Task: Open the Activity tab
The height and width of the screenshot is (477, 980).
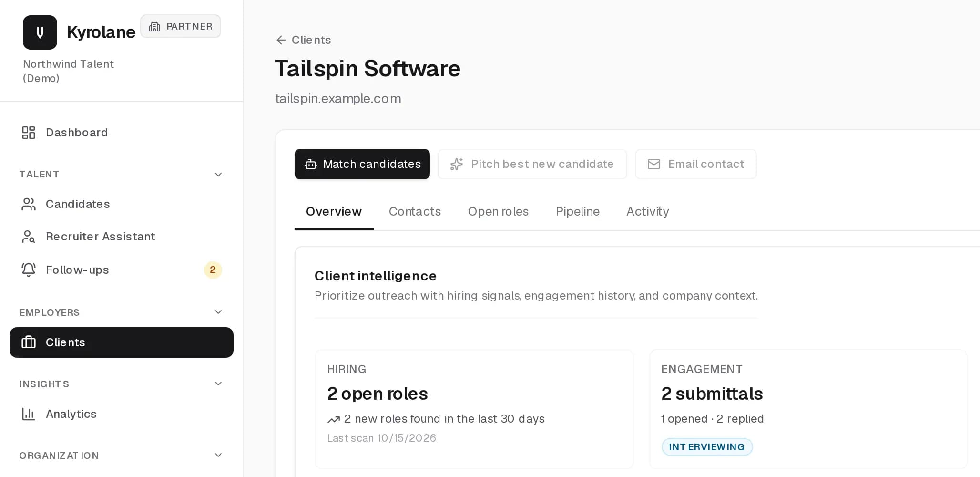Action: point(647,212)
